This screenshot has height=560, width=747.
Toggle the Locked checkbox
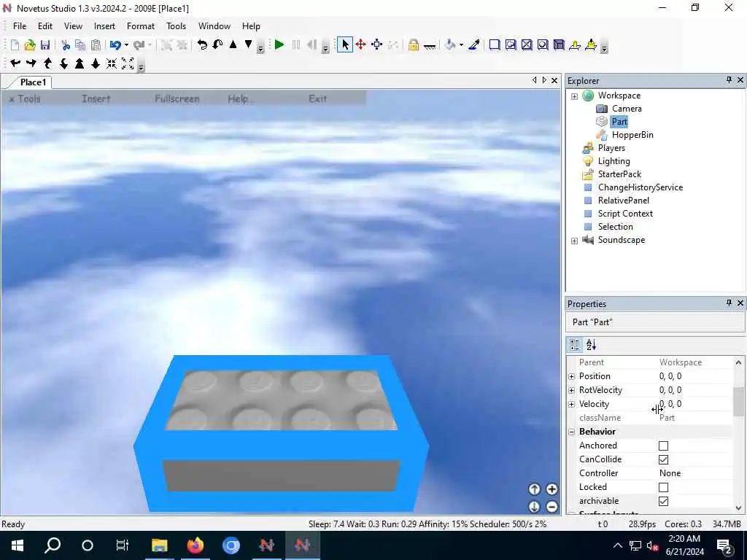(x=663, y=487)
